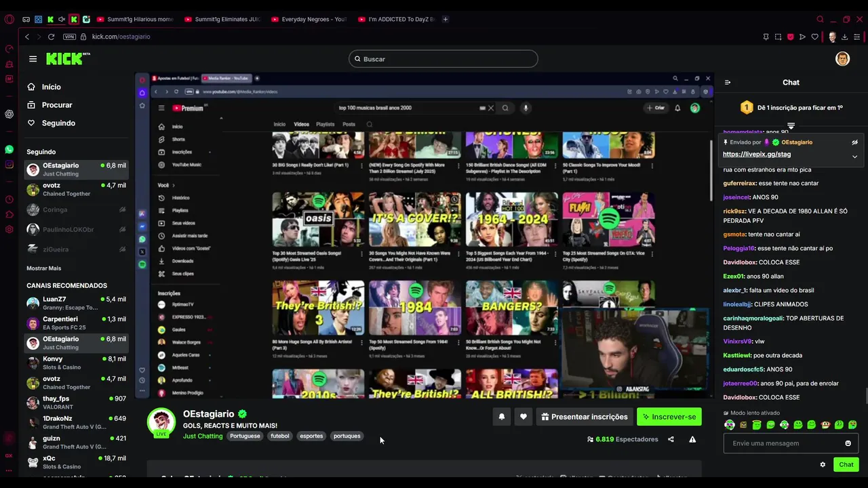
Task: Expand the pinned message chevron
Action: 854,157
